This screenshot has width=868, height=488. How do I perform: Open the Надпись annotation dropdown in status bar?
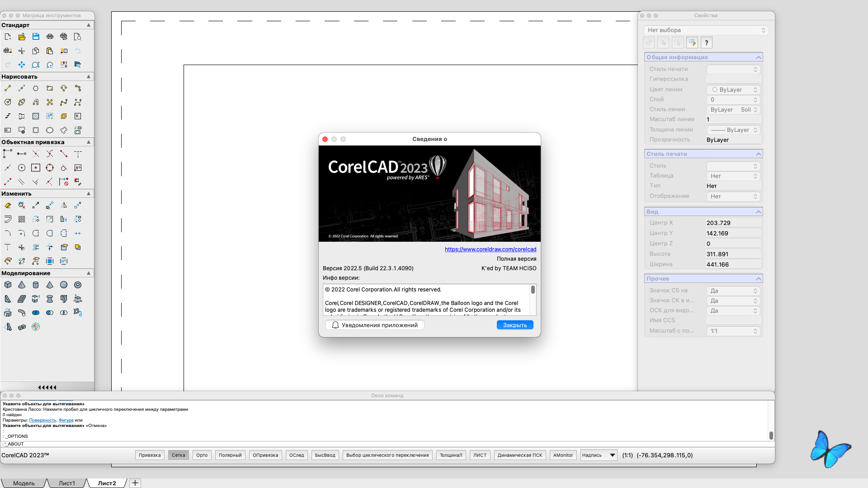599,455
